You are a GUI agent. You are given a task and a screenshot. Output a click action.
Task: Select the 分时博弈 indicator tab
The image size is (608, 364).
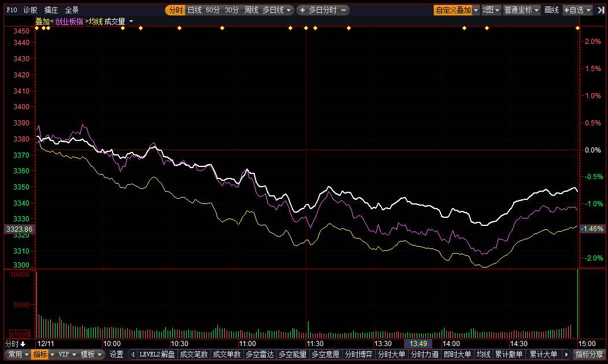click(x=359, y=354)
